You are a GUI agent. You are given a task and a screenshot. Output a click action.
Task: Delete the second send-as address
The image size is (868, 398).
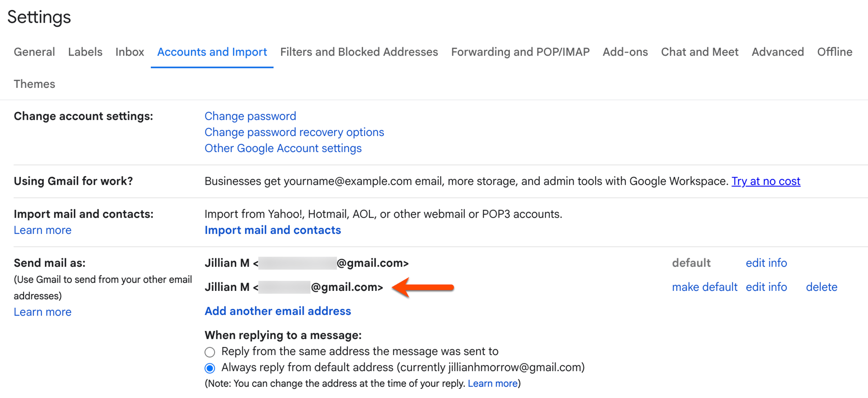point(821,287)
